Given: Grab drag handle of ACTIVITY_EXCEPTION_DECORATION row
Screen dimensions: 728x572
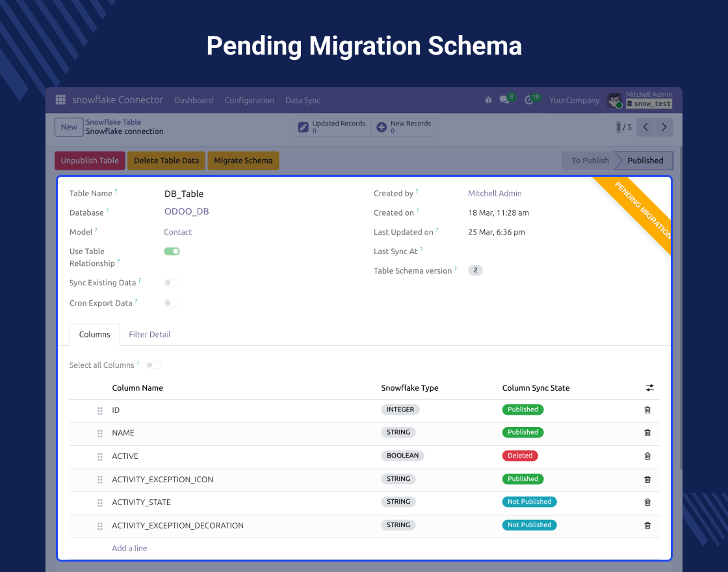Looking at the screenshot, I should (x=100, y=526).
